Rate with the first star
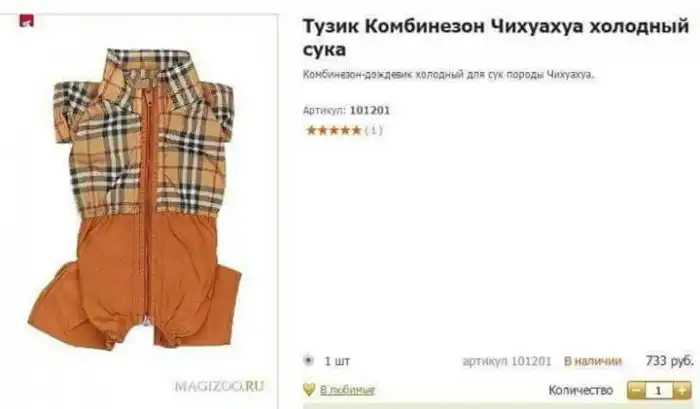This screenshot has height=409, width=700. tap(311, 130)
